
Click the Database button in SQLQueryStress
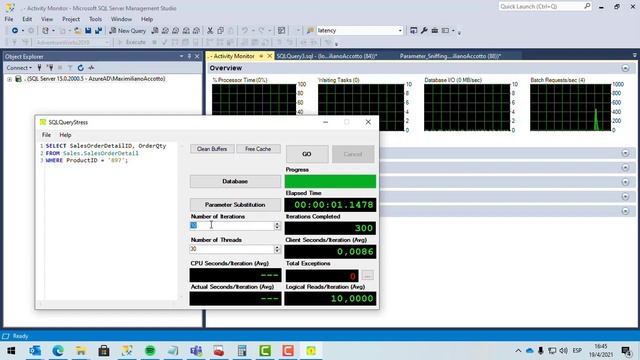(235, 181)
